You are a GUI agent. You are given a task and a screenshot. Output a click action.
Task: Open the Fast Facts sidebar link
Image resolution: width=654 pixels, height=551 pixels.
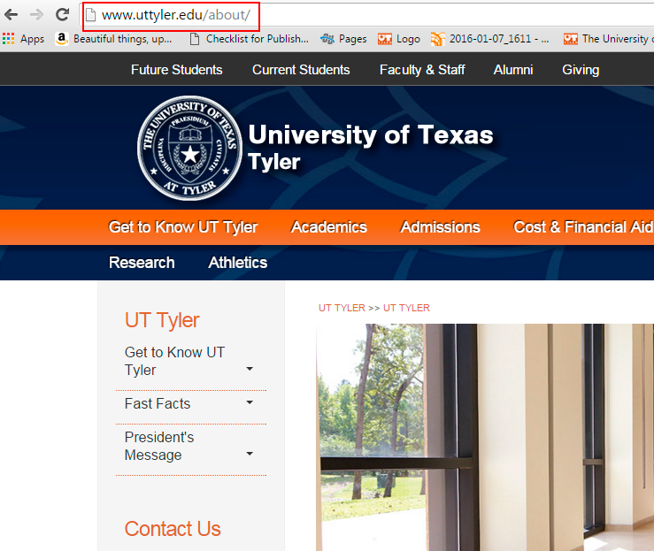[157, 404]
